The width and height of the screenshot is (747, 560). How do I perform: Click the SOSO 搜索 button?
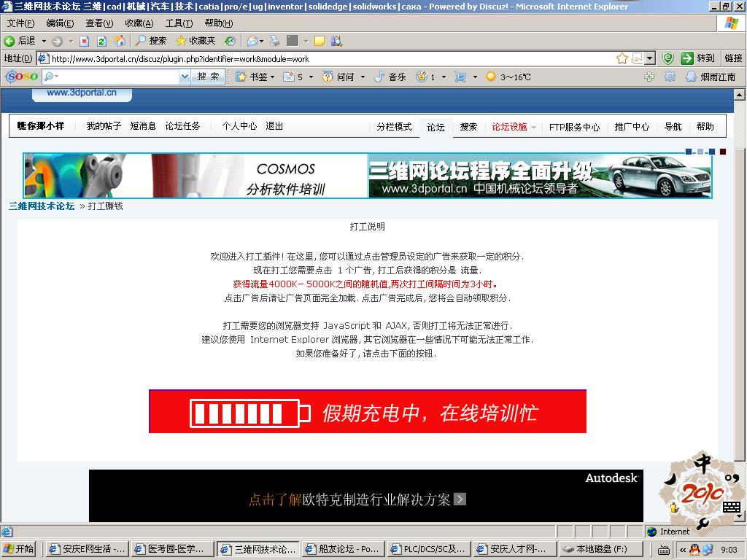(208, 77)
